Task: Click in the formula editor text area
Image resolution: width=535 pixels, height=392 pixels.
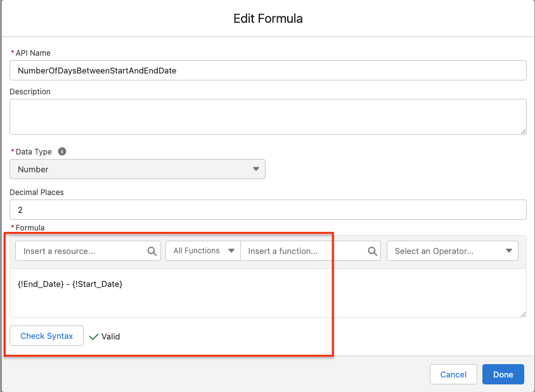Action: click(x=268, y=293)
